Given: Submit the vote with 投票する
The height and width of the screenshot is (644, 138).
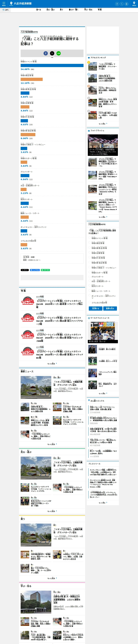Looking at the screenshot, I should tap(96, 308).
